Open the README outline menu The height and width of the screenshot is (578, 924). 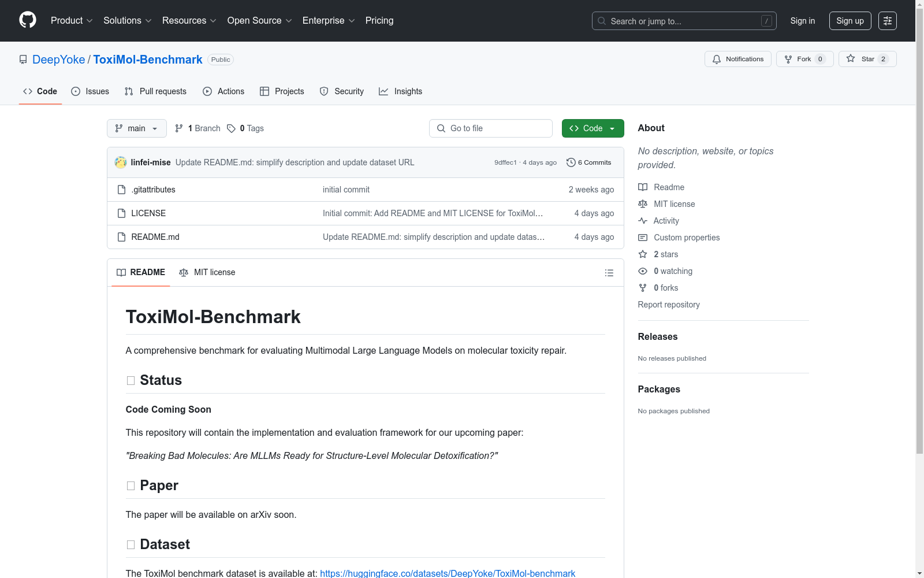(609, 273)
